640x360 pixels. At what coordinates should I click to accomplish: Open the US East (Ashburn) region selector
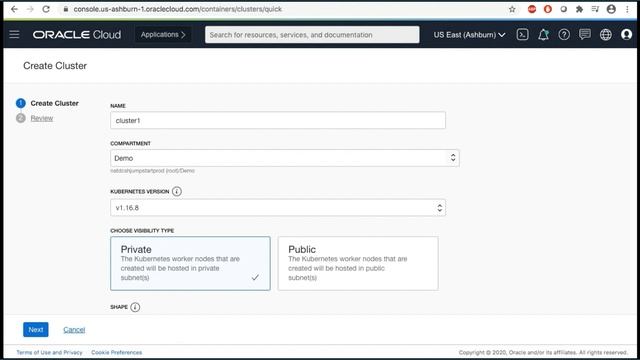(469, 35)
